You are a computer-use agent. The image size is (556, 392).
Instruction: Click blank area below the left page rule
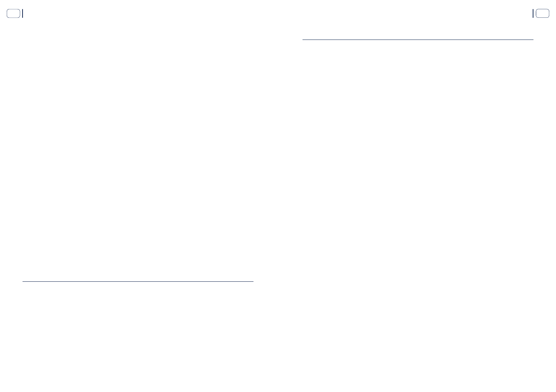(x=138, y=336)
